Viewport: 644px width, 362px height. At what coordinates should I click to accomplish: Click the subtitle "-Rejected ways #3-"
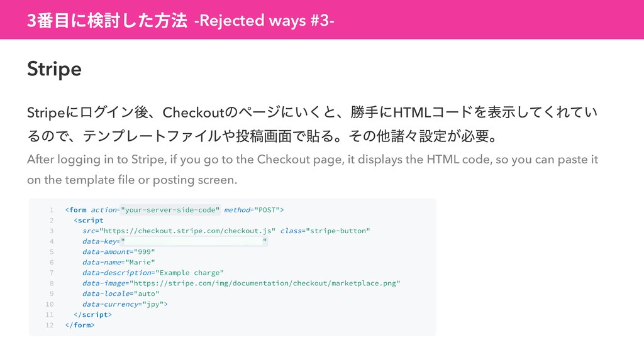pyautogui.click(x=264, y=21)
